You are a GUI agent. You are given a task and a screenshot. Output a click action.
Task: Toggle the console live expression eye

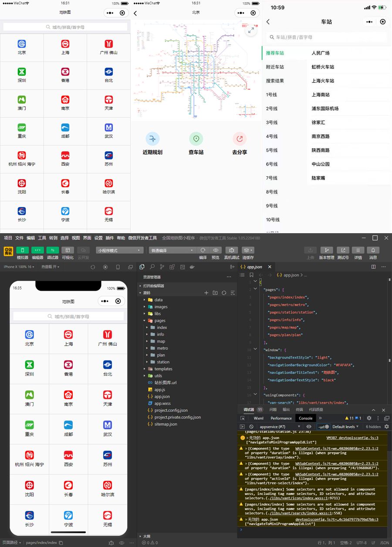point(309,427)
